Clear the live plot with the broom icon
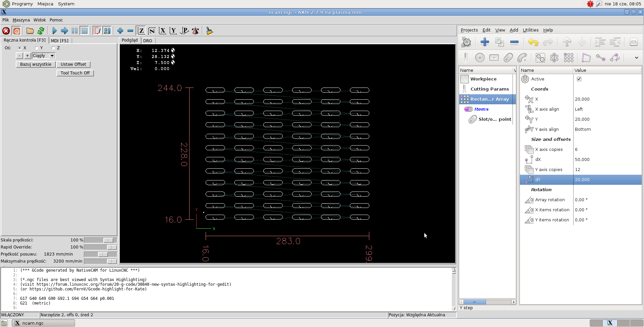 (x=209, y=31)
